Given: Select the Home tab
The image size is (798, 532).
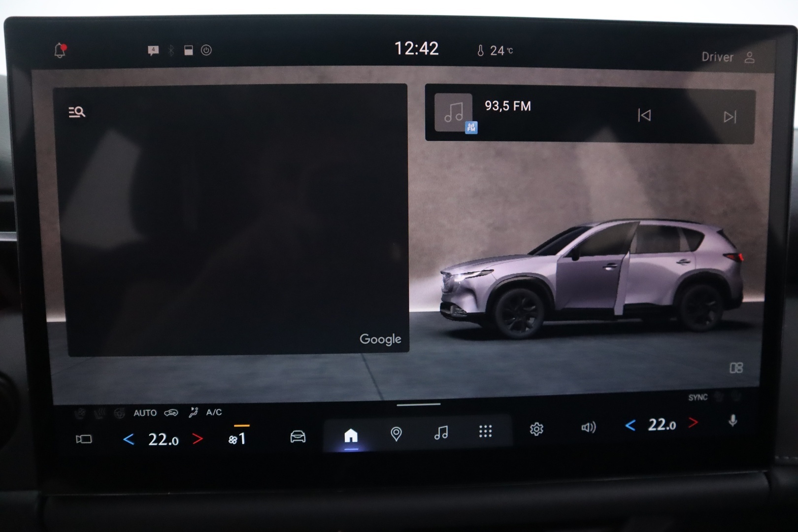Looking at the screenshot, I should 351,435.
